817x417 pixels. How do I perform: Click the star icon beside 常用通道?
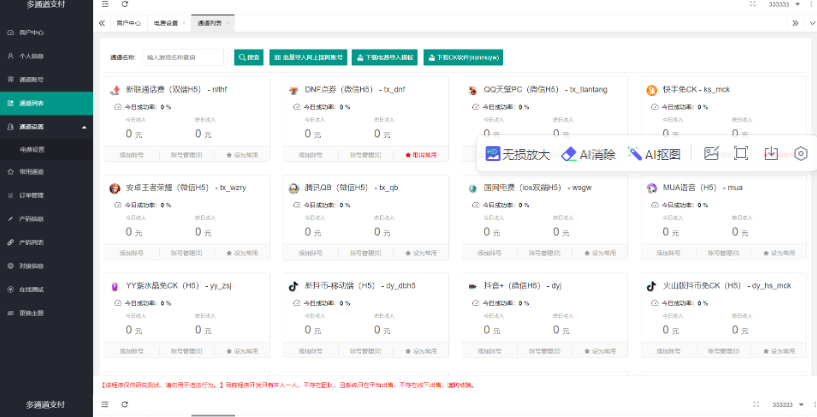click(x=10, y=171)
